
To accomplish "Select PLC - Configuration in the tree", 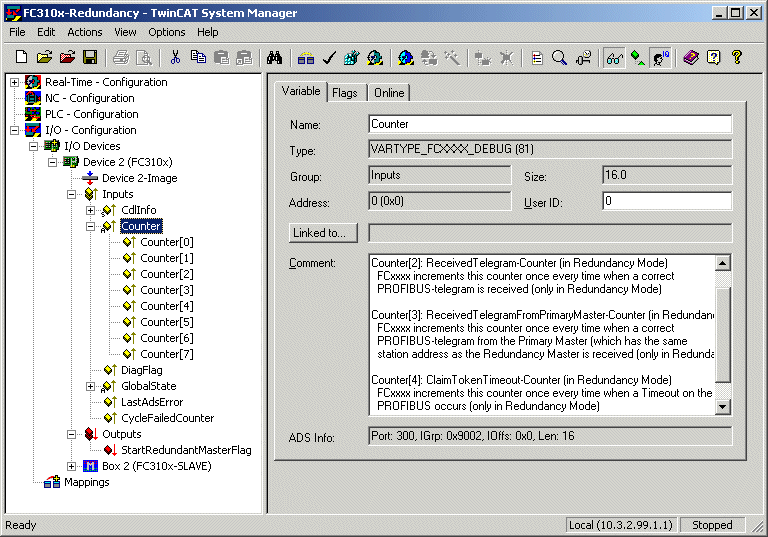I will point(92,114).
